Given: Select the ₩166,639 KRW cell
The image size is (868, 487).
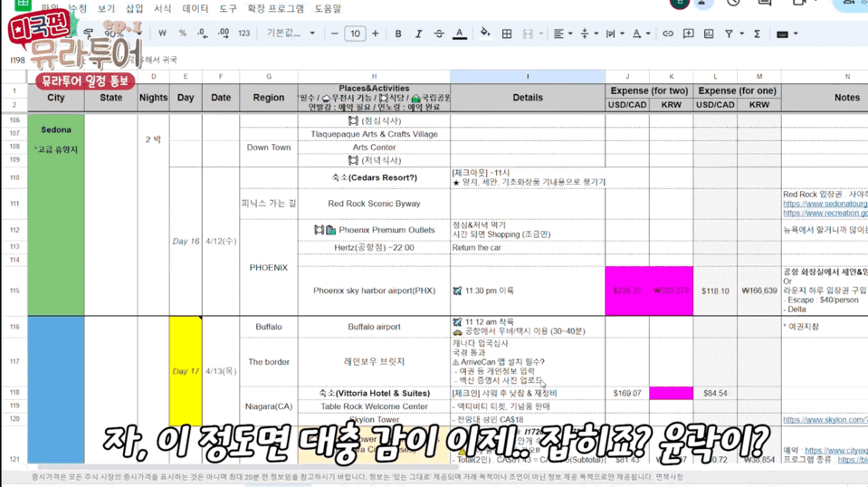Looking at the screenshot, I should pyautogui.click(x=759, y=291).
